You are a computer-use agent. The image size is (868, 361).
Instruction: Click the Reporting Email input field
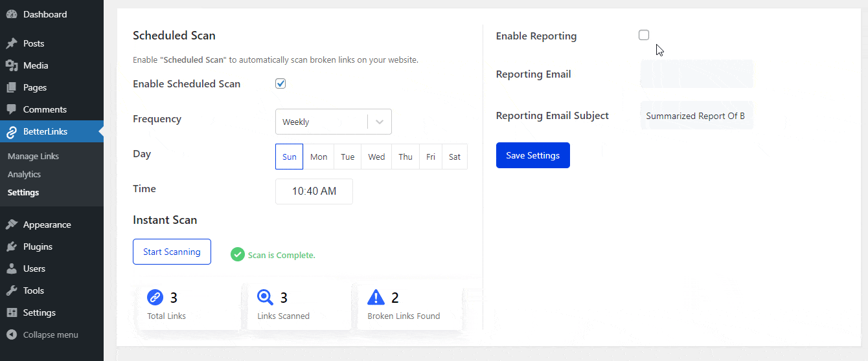(x=696, y=74)
